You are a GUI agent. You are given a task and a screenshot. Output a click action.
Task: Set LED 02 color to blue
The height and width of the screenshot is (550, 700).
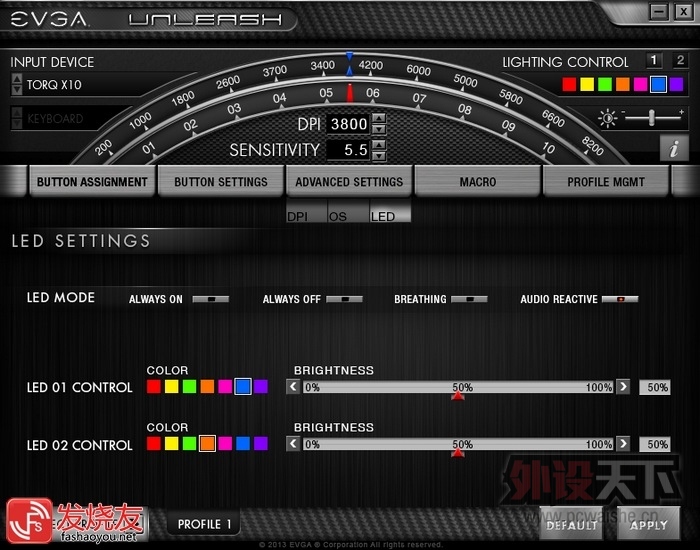(243, 444)
